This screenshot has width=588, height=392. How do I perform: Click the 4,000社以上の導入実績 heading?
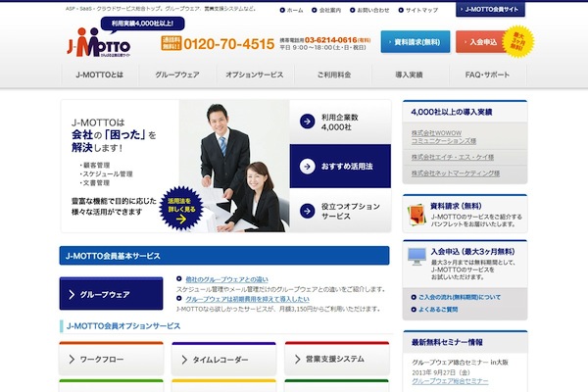452,112
